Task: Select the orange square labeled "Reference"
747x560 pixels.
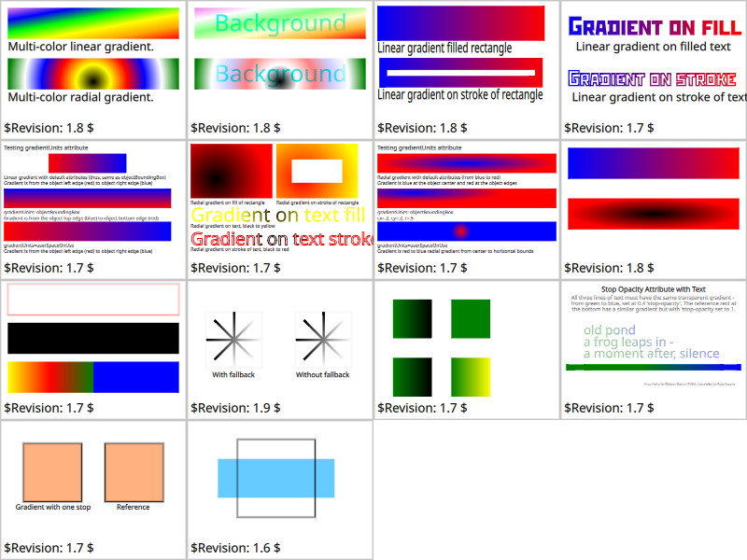Action: pos(134,471)
